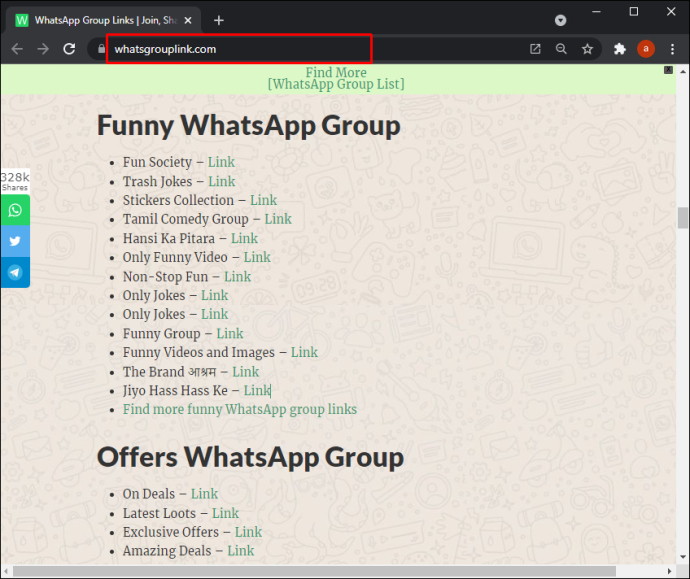
Task: Open the Extensions puzzle icon
Action: [x=620, y=49]
